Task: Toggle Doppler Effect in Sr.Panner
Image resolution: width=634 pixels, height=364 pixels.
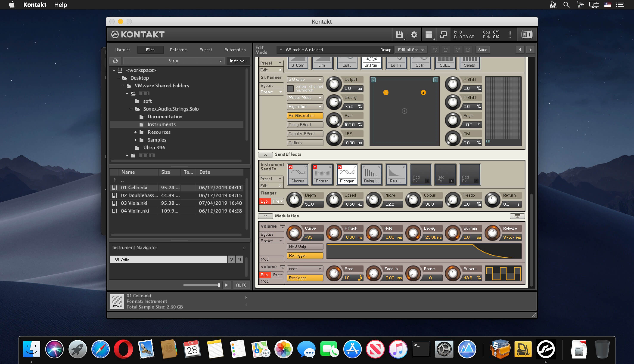Action: [x=305, y=134]
